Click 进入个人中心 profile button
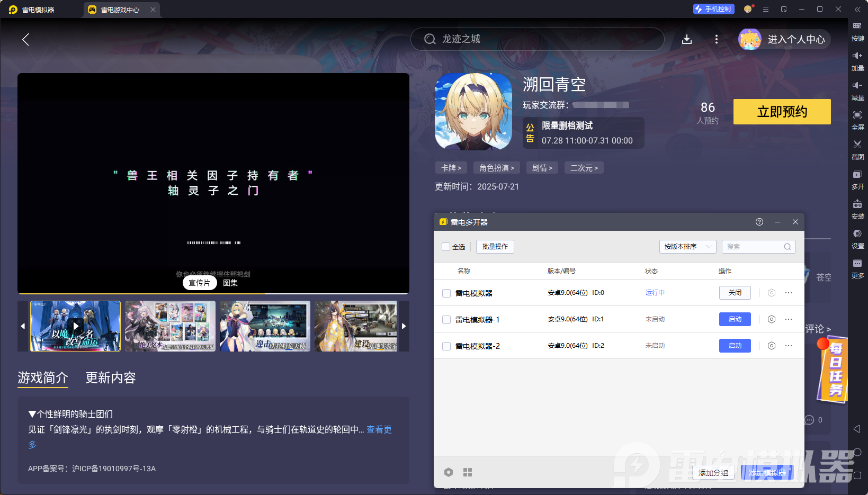The width and height of the screenshot is (868, 495). (784, 39)
